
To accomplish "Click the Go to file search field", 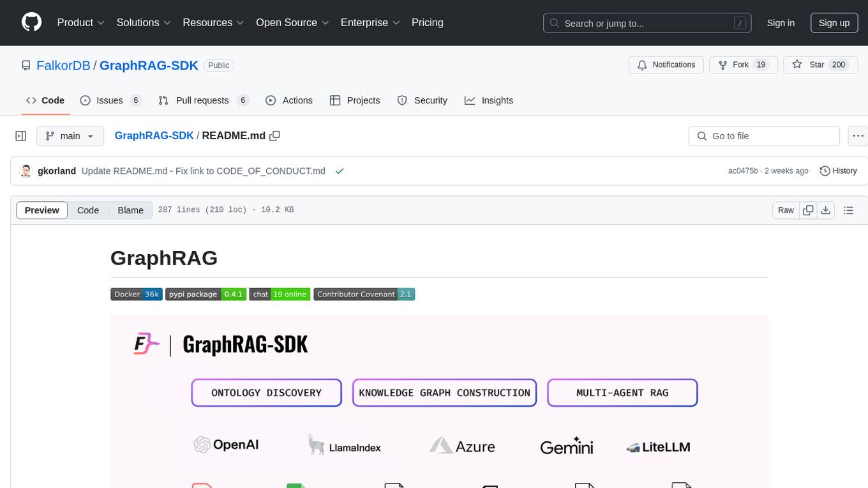I will (x=764, y=136).
